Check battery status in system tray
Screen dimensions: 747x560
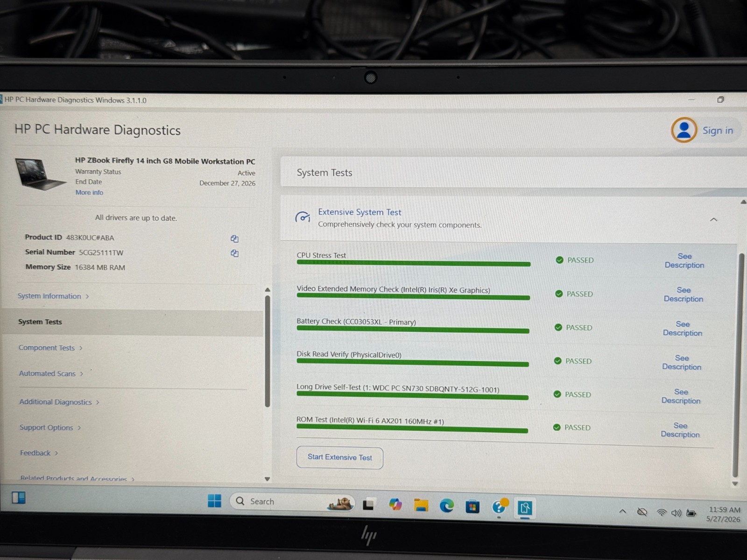coord(691,513)
